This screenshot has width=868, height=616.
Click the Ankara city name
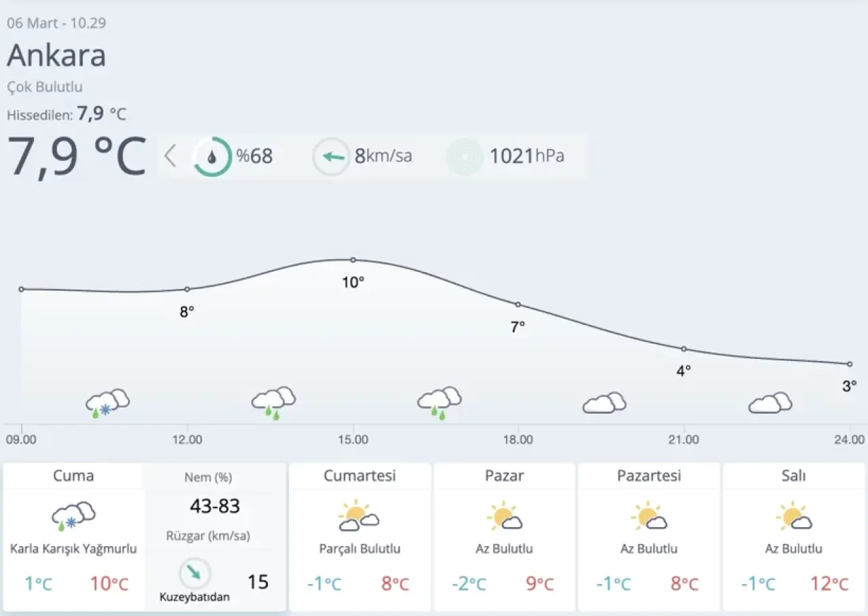click(56, 55)
